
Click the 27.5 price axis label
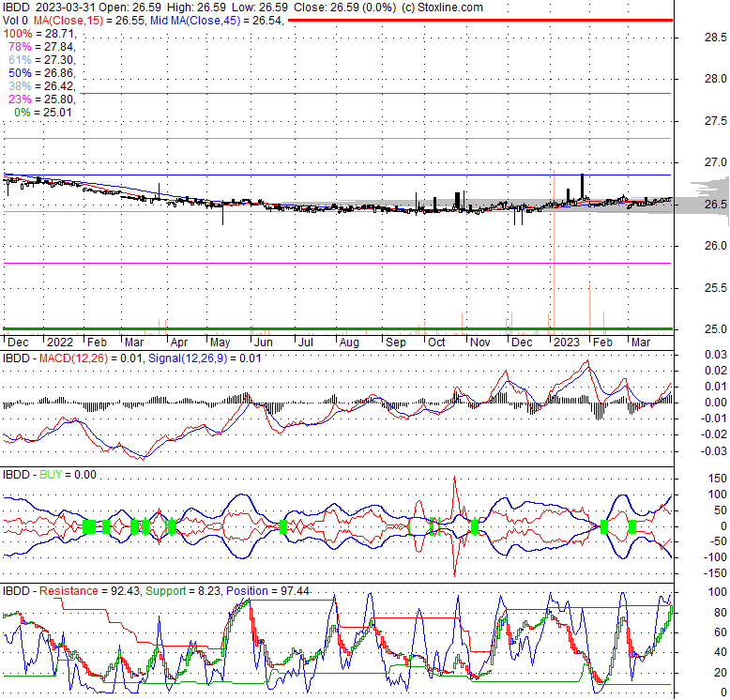point(715,121)
